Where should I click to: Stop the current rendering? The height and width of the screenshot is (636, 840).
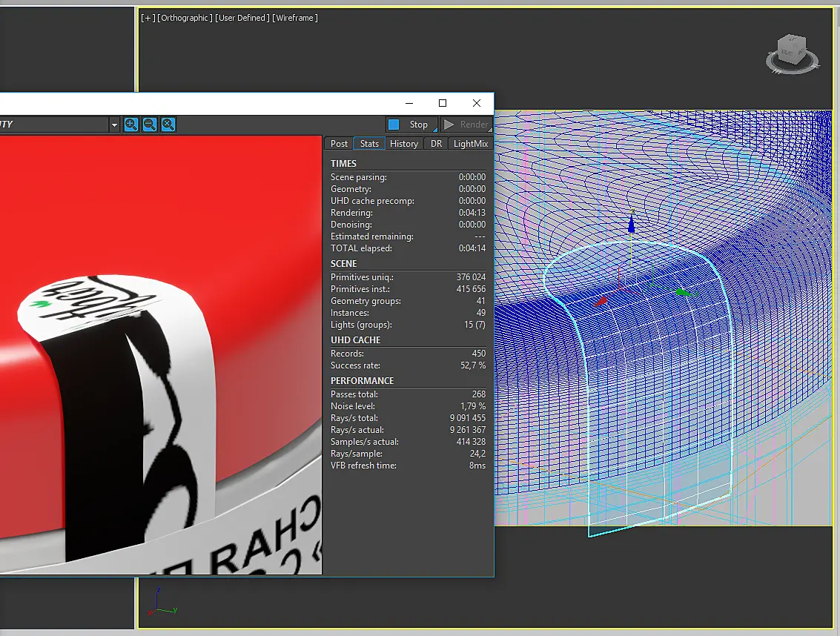(x=411, y=125)
